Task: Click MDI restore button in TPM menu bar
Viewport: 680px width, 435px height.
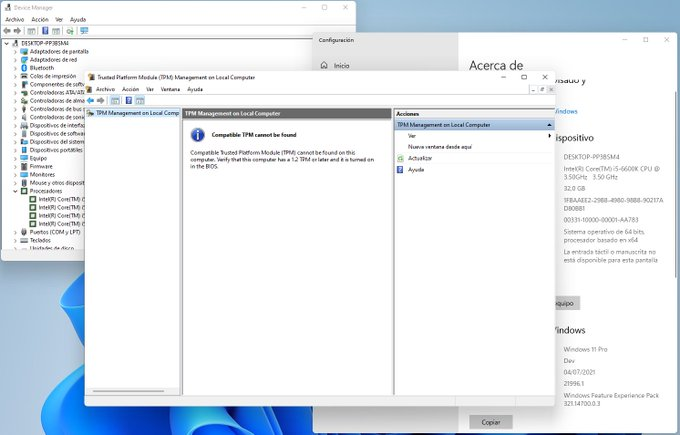Action: pyautogui.click(x=542, y=89)
